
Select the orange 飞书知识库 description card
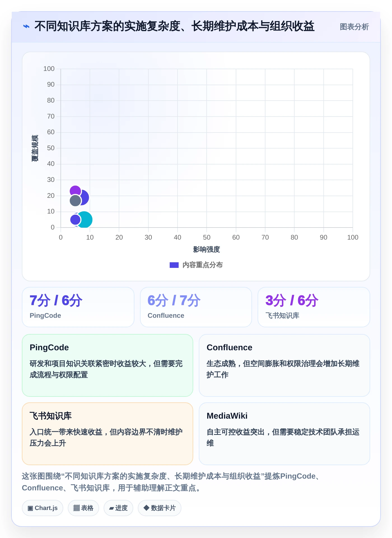pyautogui.click(x=108, y=433)
